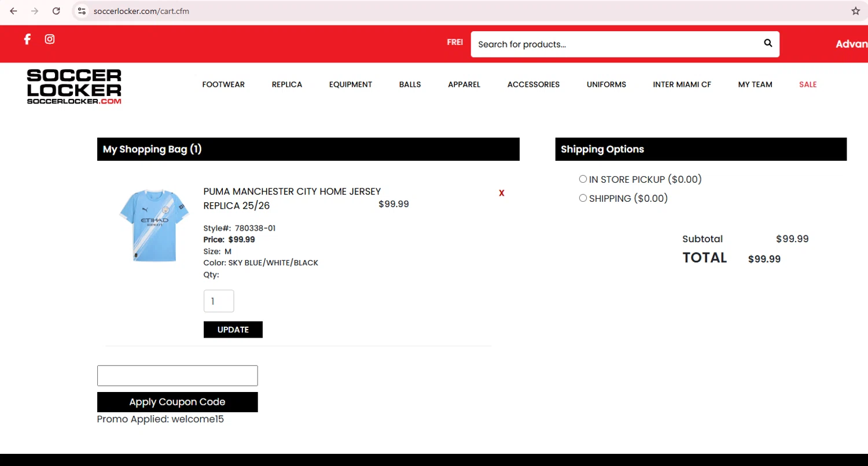Open the Sale menu
The height and width of the screenshot is (466, 868).
click(808, 84)
